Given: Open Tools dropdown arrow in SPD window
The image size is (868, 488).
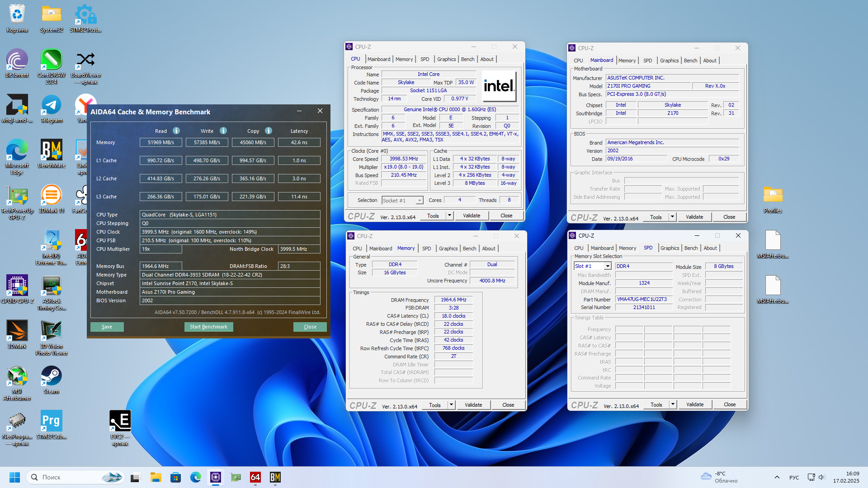Looking at the screenshot, I should [673, 404].
